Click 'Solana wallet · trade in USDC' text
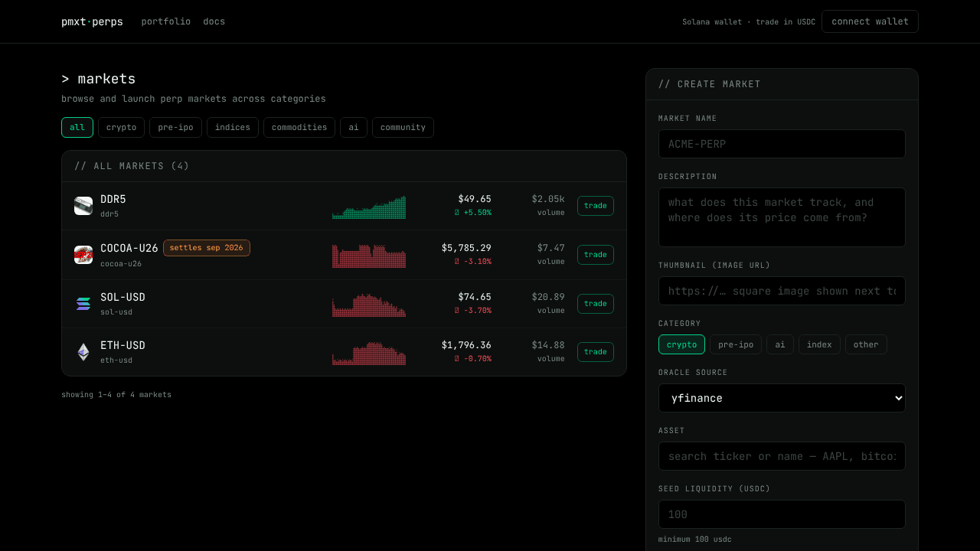This screenshot has height=551, width=980. coord(749,22)
